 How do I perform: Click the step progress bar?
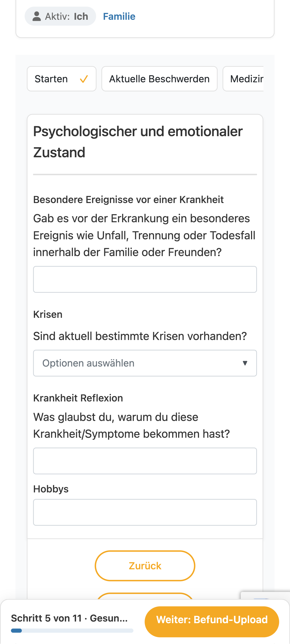[x=72, y=630]
